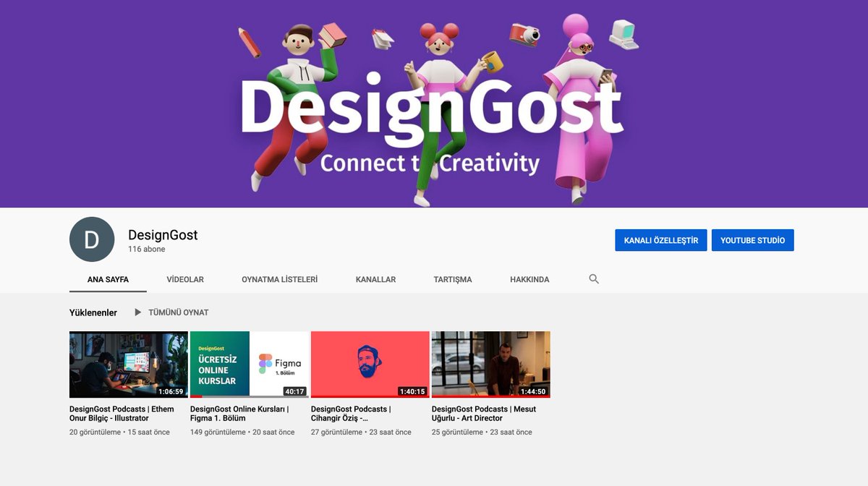Switch to the ANA SAYFA tab
Viewport: 868px width, 486px height.
pos(108,279)
